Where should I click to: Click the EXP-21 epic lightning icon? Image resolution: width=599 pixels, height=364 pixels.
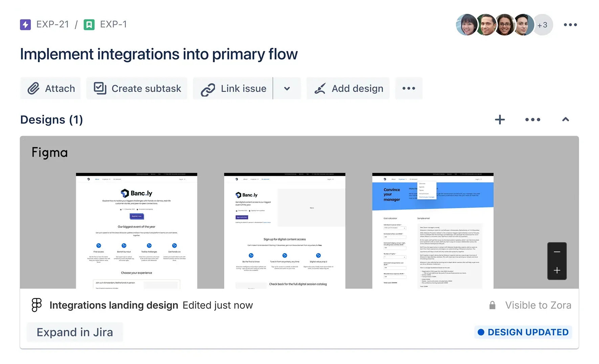click(x=25, y=25)
